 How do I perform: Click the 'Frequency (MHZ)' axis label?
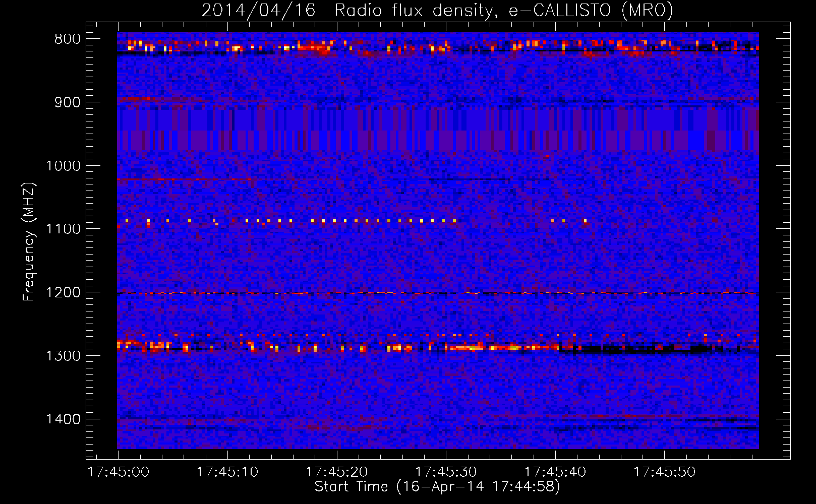(29, 242)
